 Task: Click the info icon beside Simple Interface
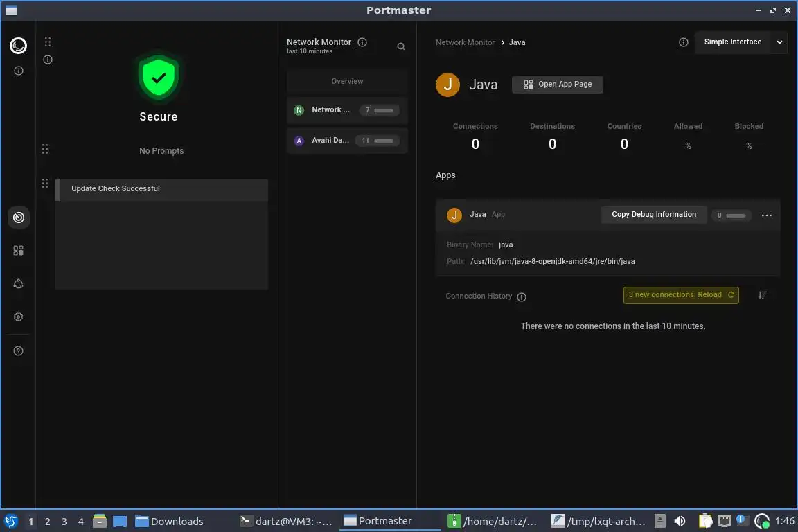coord(684,42)
